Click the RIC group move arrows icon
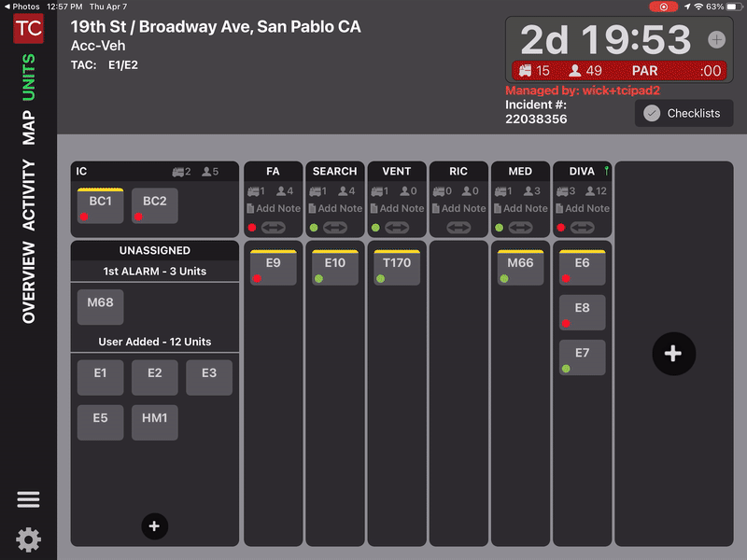The height and width of the screenshot is (560, 747). click(x=458, y=228)
